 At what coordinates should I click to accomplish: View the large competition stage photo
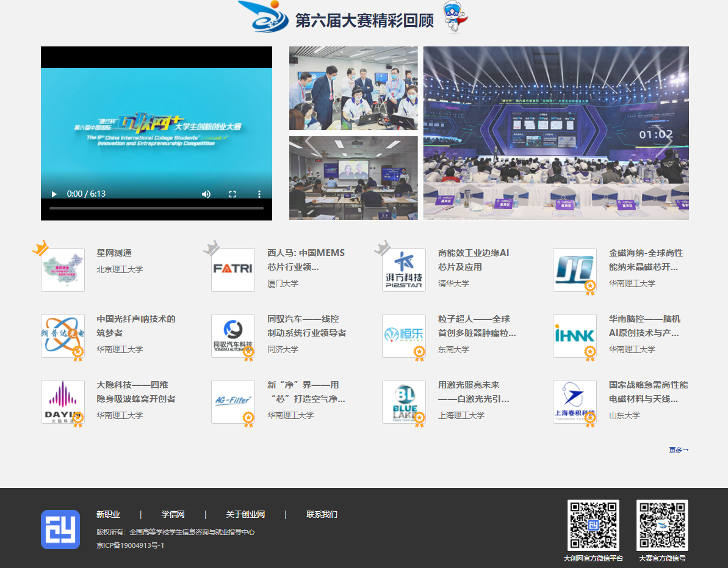[x=555, y=133]
